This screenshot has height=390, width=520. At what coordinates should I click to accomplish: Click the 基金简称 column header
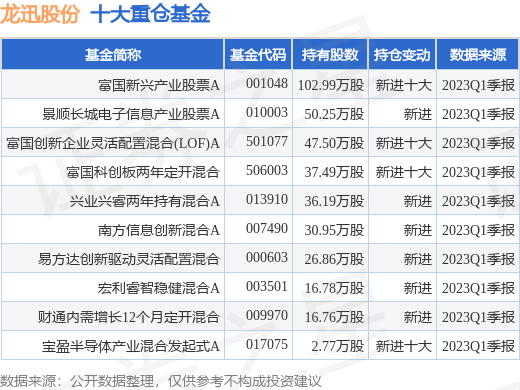click(113, 55)
